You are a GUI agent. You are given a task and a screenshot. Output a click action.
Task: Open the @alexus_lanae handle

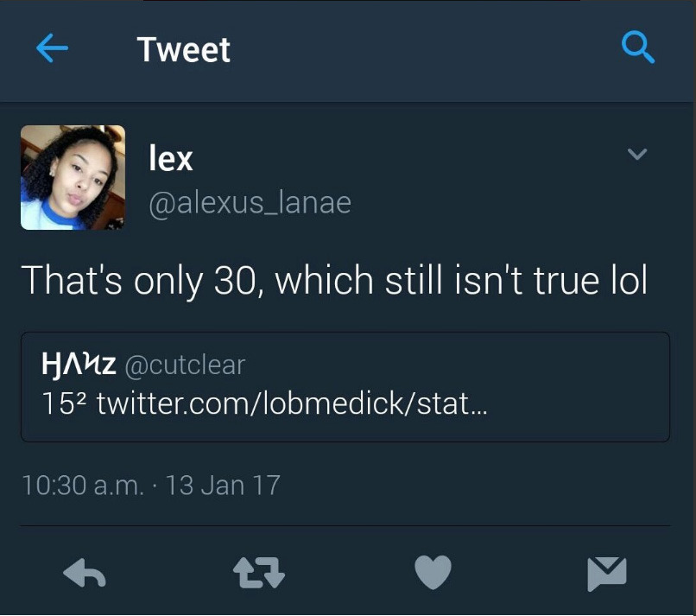point(250,202)
